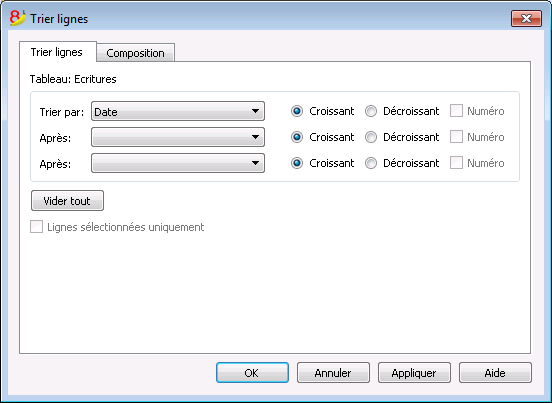This screenshot has height=403, width=552.
Task: Click the Banana 8 app icon in title bar
Action: coord(18,18)
